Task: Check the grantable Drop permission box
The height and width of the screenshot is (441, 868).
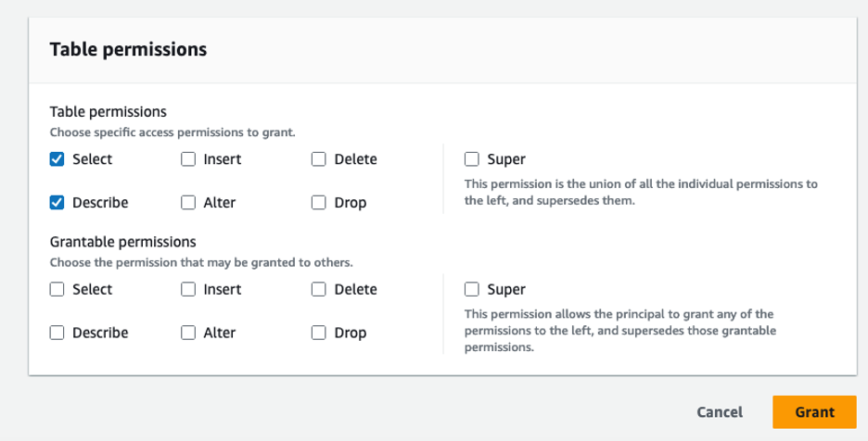Action: click(x=319, y=333)
